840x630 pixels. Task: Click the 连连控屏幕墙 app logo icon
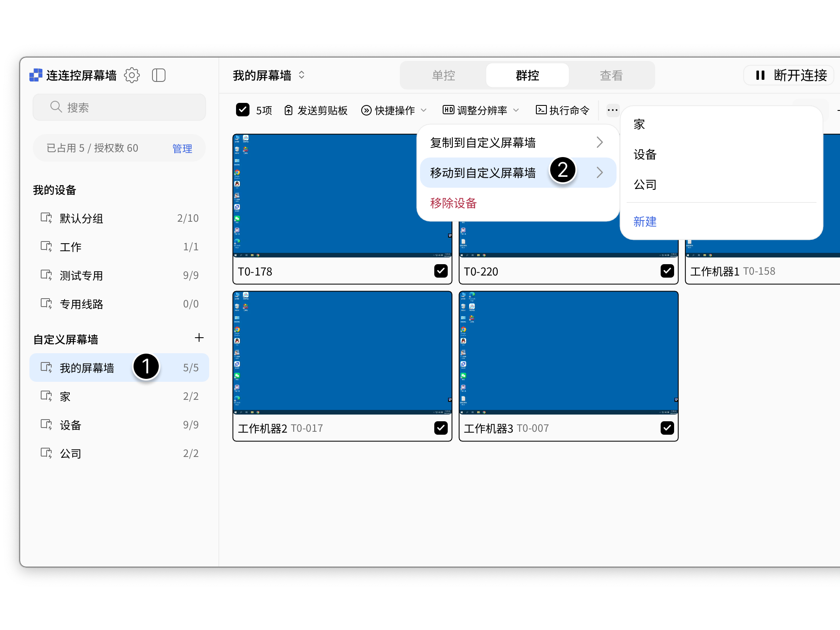click(x=36, y=75)
